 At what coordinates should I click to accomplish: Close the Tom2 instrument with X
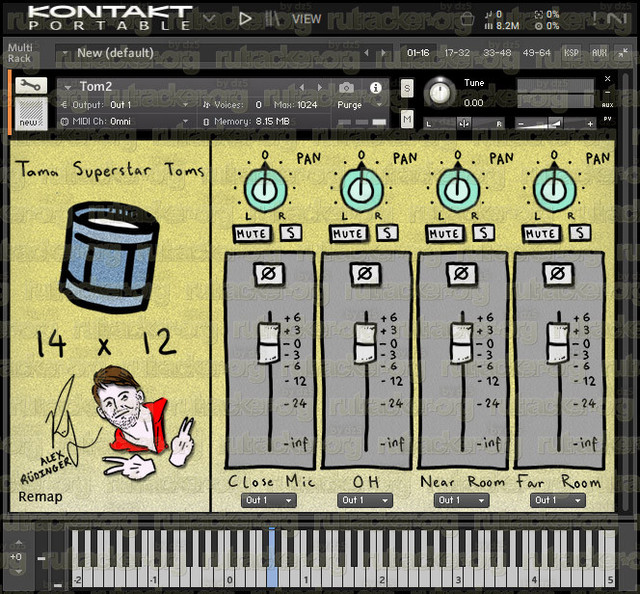(607, 79)
